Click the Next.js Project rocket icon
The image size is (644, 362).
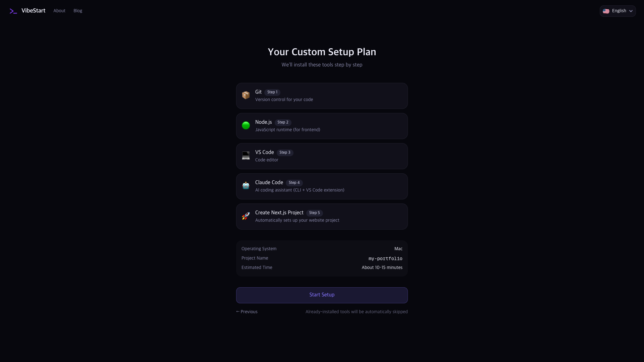click(x=246, y=216)
